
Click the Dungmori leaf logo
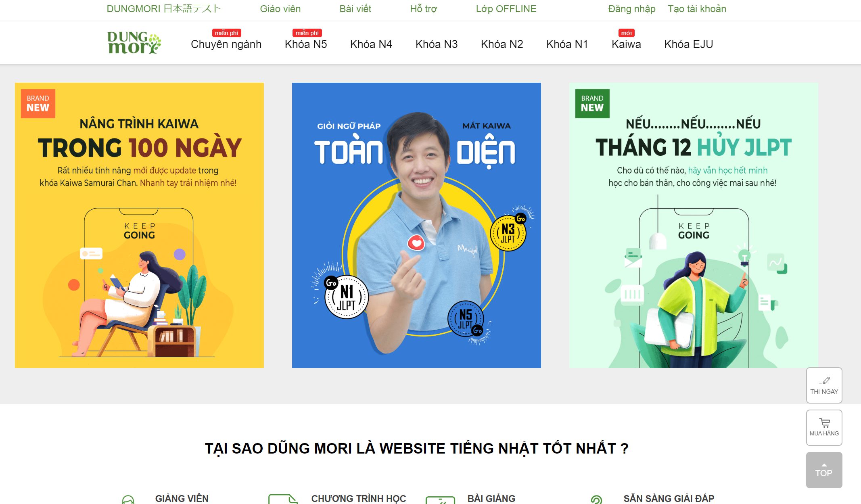[134, 42]
